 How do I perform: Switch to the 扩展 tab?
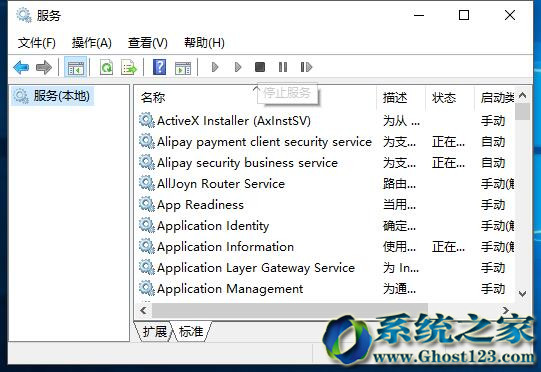155,332
